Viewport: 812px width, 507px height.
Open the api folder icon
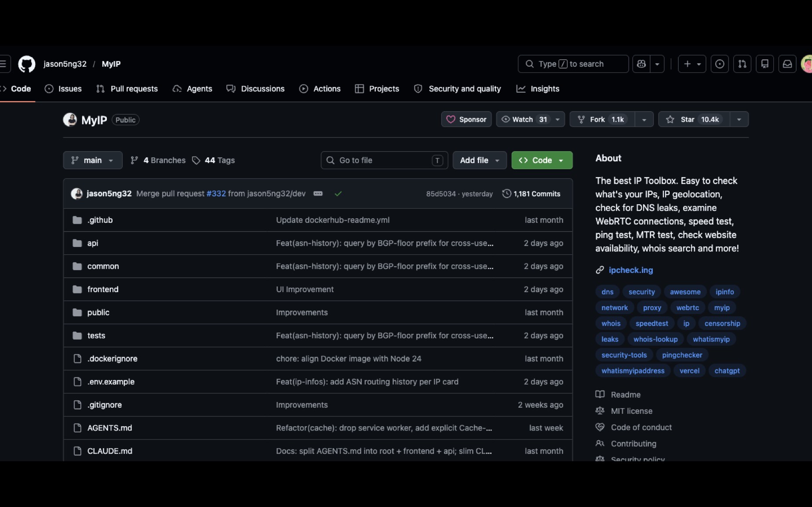[x=77, y=243]
